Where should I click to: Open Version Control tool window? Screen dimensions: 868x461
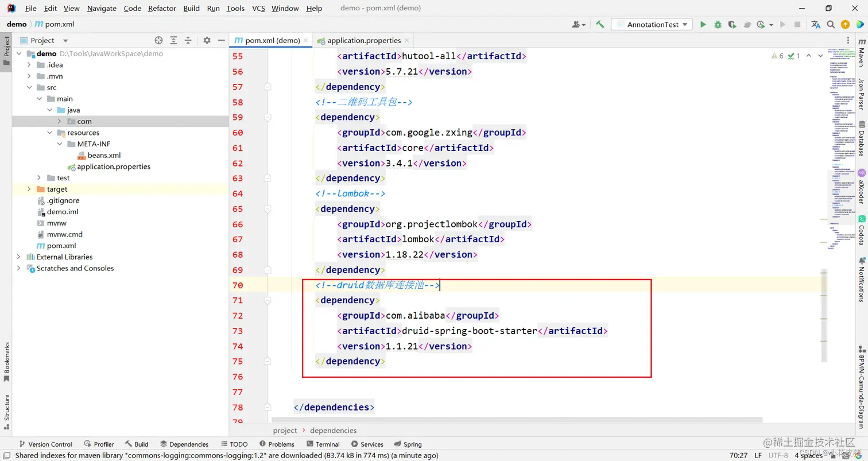(45, 444)
